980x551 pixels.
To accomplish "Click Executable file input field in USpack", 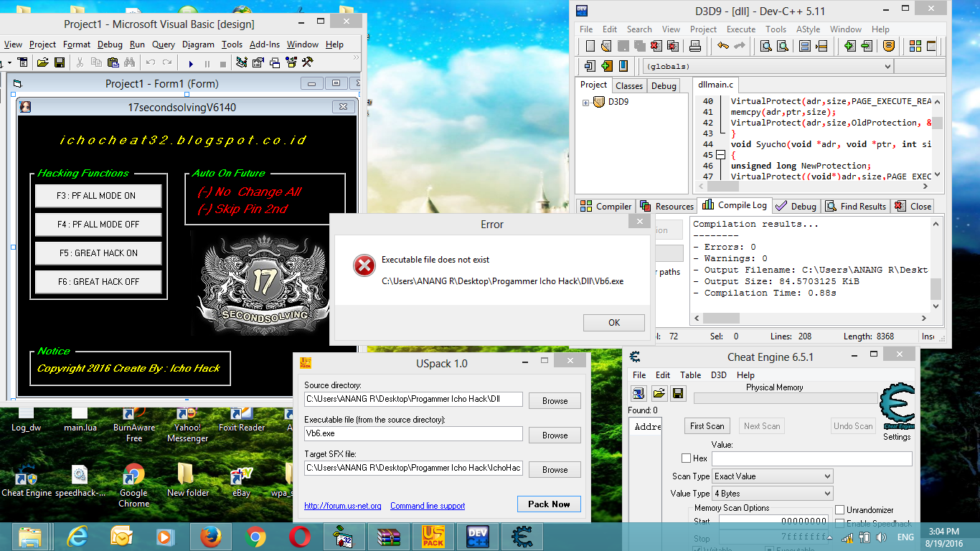I will point(413,433).
